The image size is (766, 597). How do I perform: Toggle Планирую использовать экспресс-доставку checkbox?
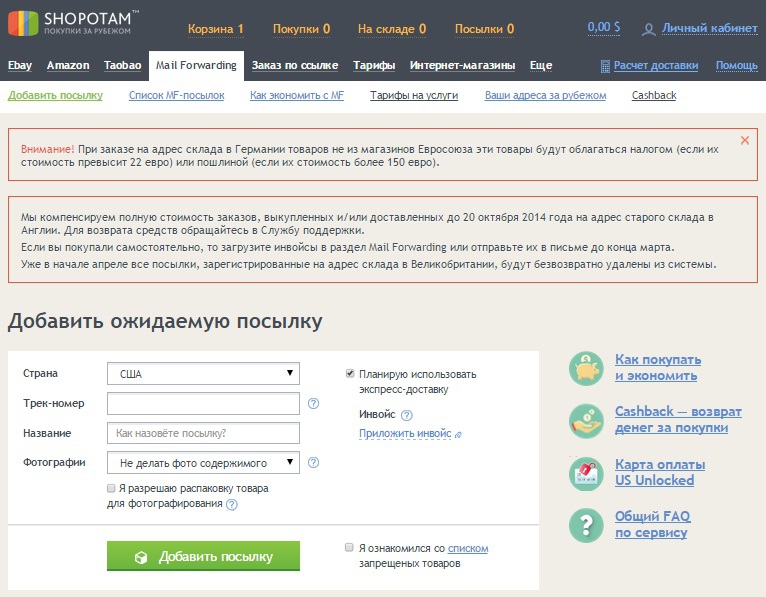click(350, 374)
